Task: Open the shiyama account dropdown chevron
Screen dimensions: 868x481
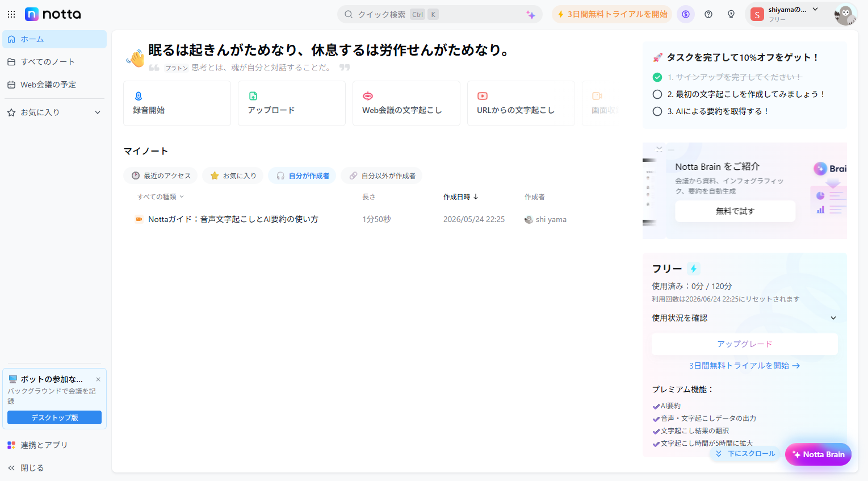Action: tap(815, 9)
